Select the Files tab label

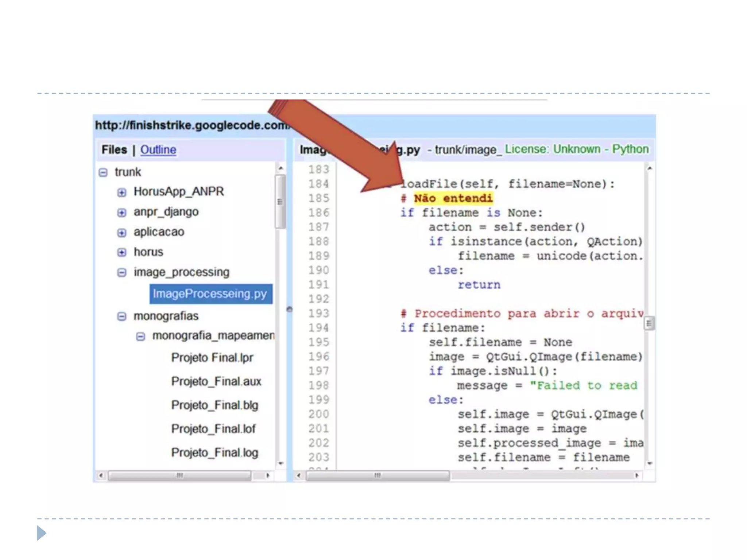[114, 150]
